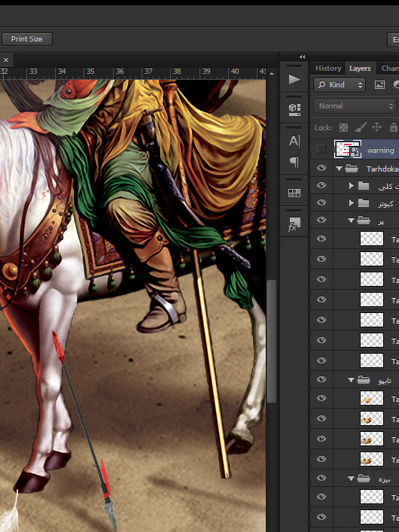
Task: Show the hidden warning layer
Action: [x=321, y=149]
